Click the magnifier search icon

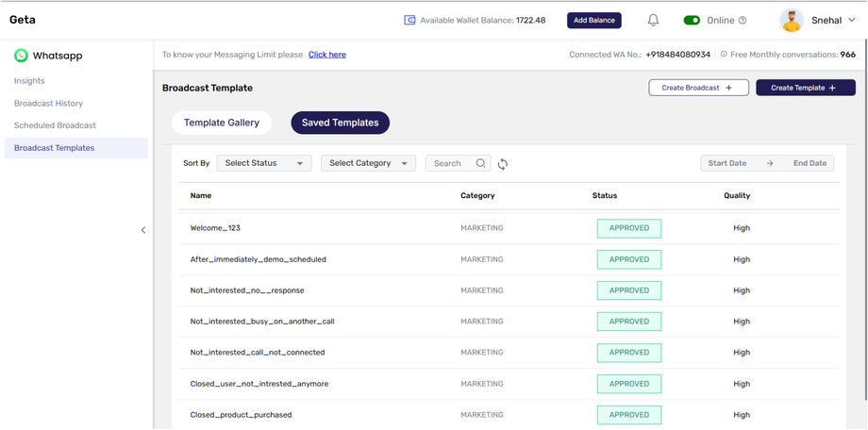click(x=481, y=163)
